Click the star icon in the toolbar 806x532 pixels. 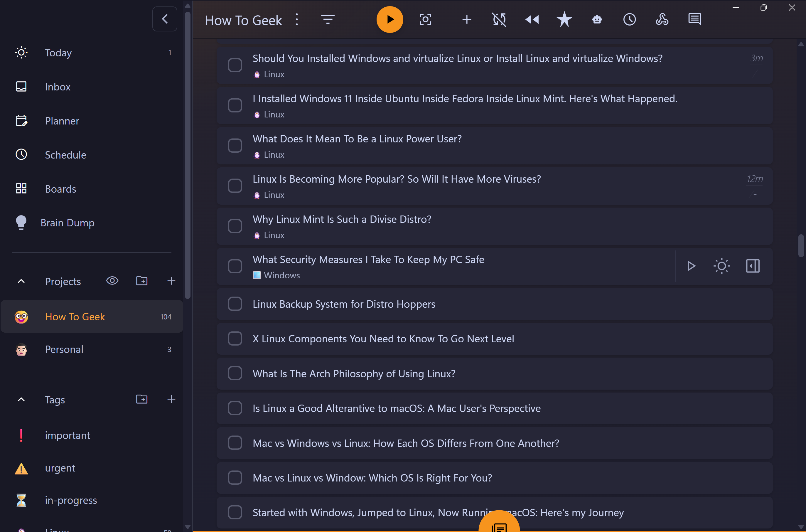pyautogui.click(x=564, y=19)
